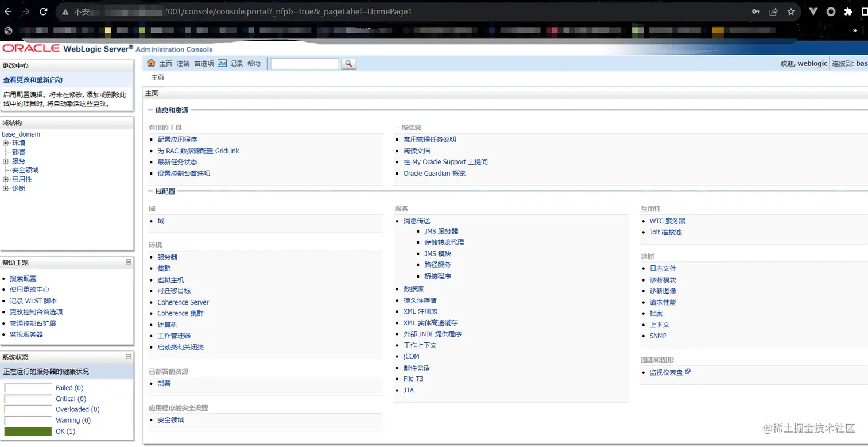
Task: Click the Warning health status bar
Action: (28, 421)
